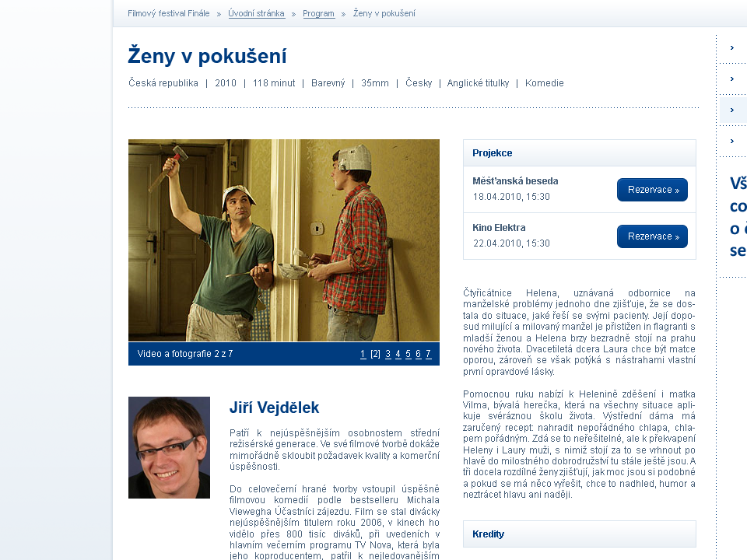View gallery photo 6

[x=419, y=354]
